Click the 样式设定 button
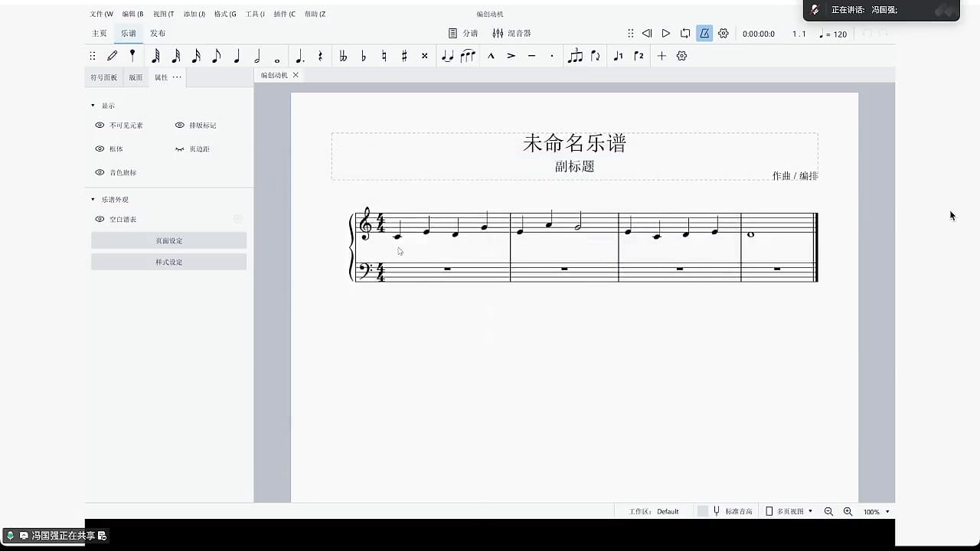The width and height of the screenshot is (980, 551). click(168, 262)
